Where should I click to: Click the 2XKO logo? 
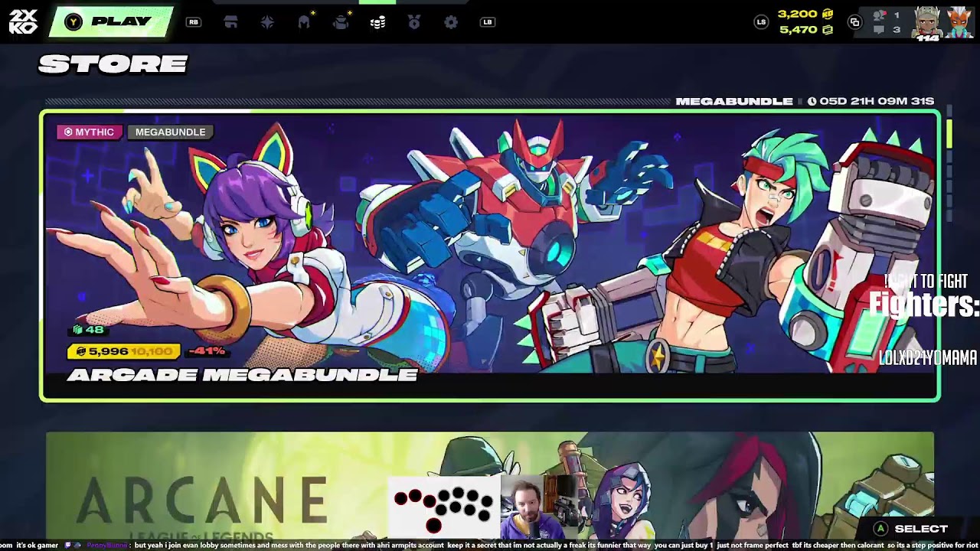[x=23, y=22]
